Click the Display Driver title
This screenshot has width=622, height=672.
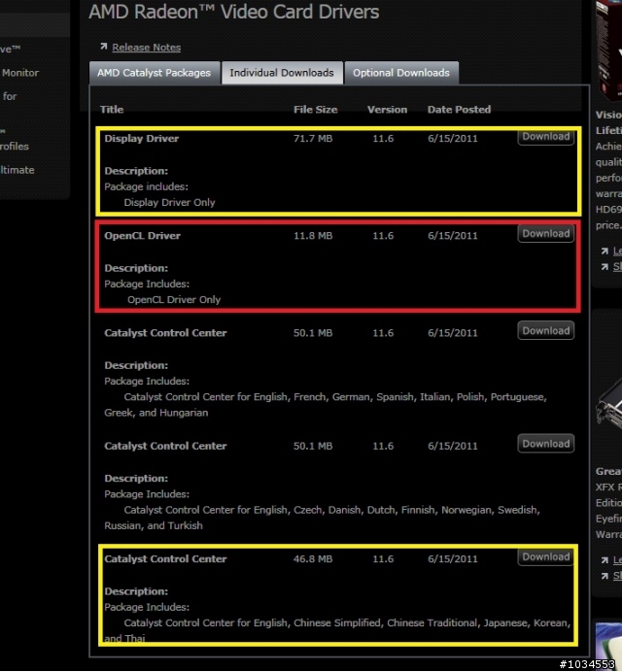pos(142,139)
